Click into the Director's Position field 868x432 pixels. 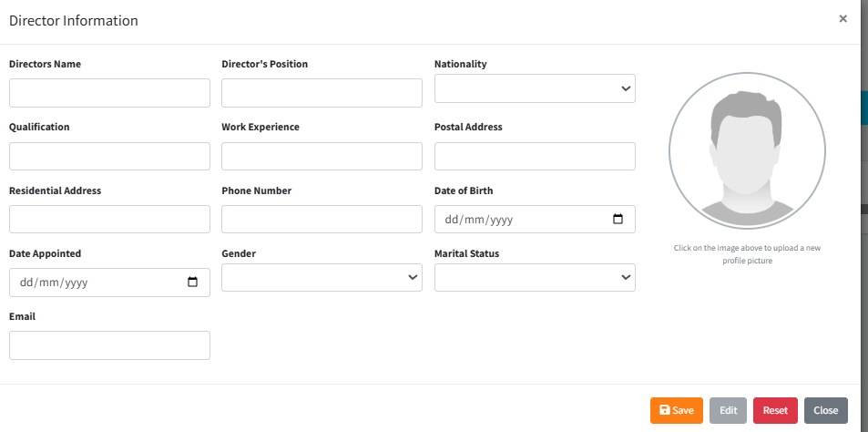(x=322, y=93)
